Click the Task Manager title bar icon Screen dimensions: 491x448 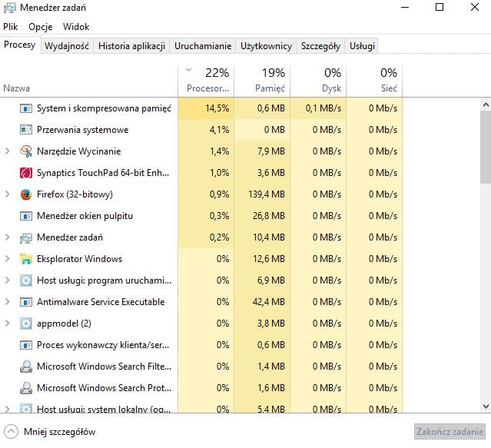tap(10, 8)
